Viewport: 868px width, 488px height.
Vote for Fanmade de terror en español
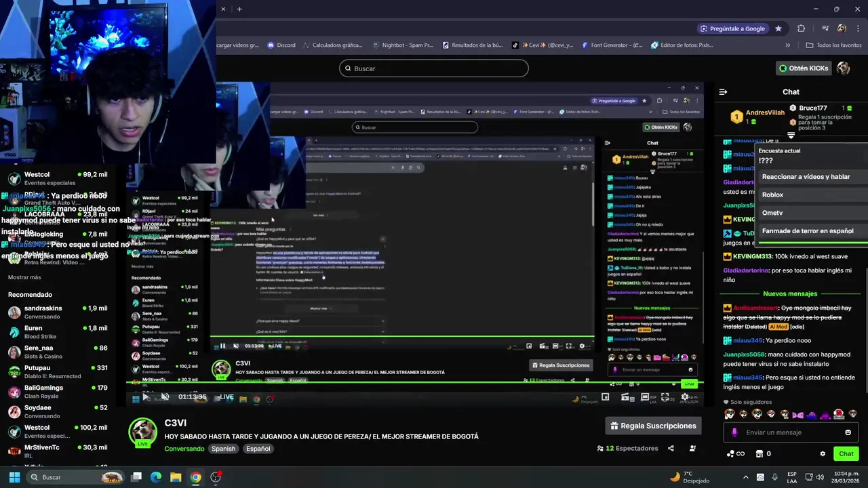pyautogui.click(x=813, y=231)
